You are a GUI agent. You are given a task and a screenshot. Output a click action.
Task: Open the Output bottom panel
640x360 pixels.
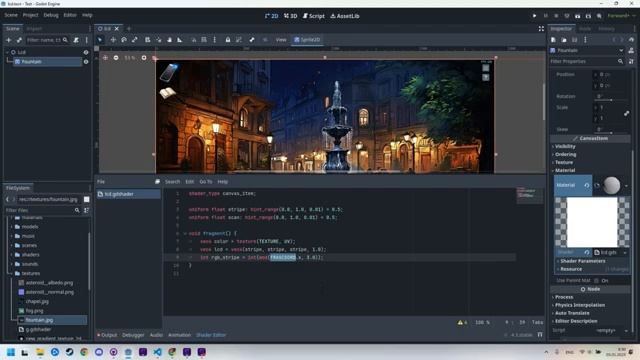[x=107, y=335]
